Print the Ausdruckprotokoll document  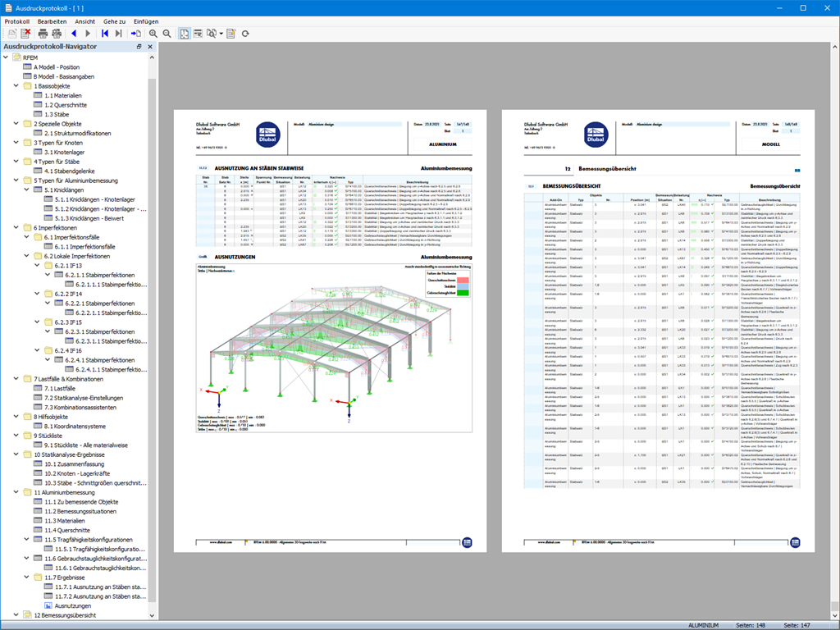(43, 34)
